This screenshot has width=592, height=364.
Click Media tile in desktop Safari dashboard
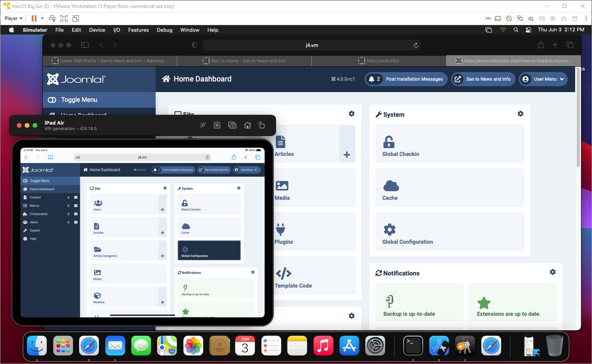(314, 188)
